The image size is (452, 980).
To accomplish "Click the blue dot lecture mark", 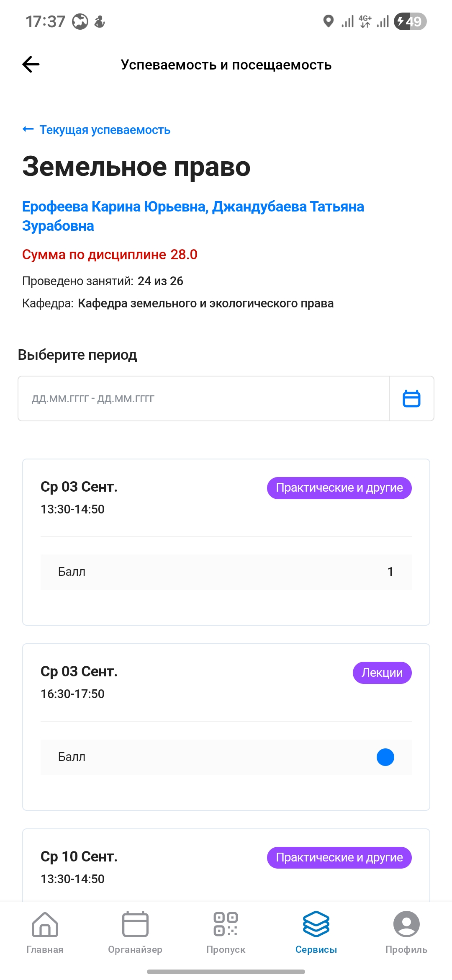I will [385, 757].
